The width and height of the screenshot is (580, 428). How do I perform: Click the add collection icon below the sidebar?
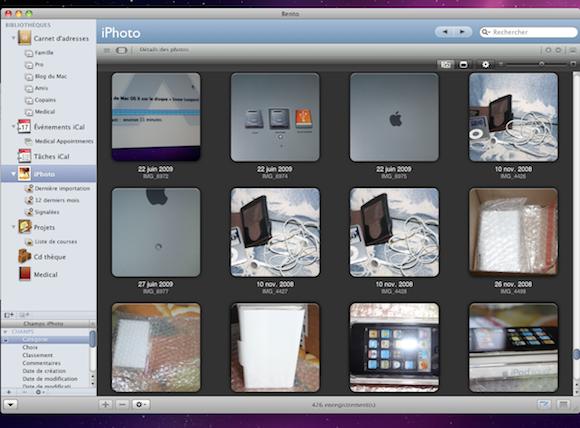[24, 315]
